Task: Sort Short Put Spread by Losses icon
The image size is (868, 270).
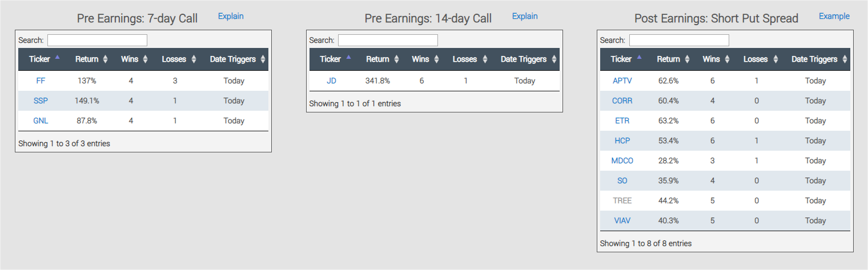Action: (775, 59)
